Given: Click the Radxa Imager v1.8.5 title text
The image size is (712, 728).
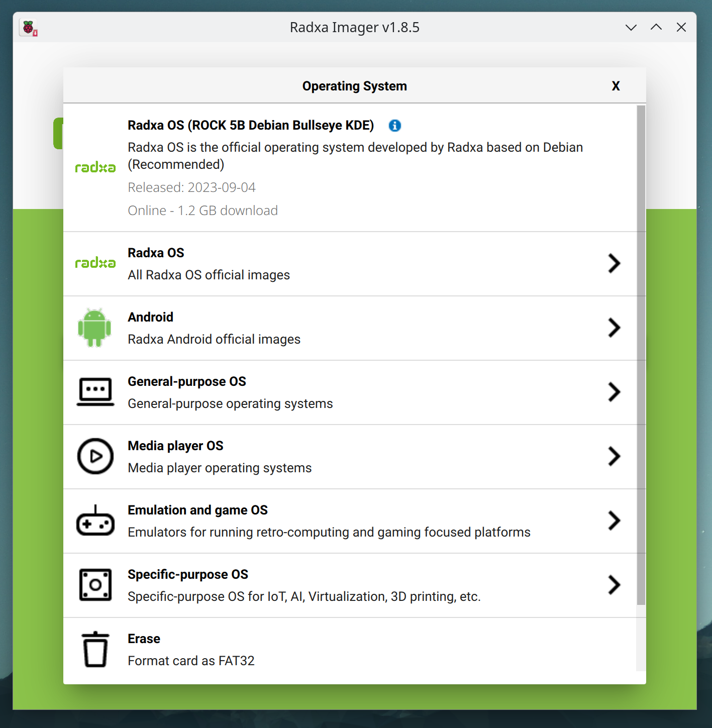Looking at the screenshot, I should tap(355, 27).
